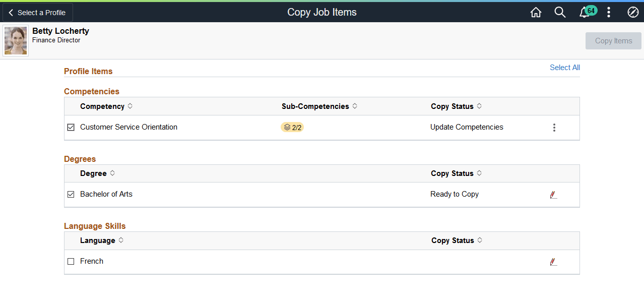
Task: Check the French language checkbox
Action: click(x=71, y=261)
